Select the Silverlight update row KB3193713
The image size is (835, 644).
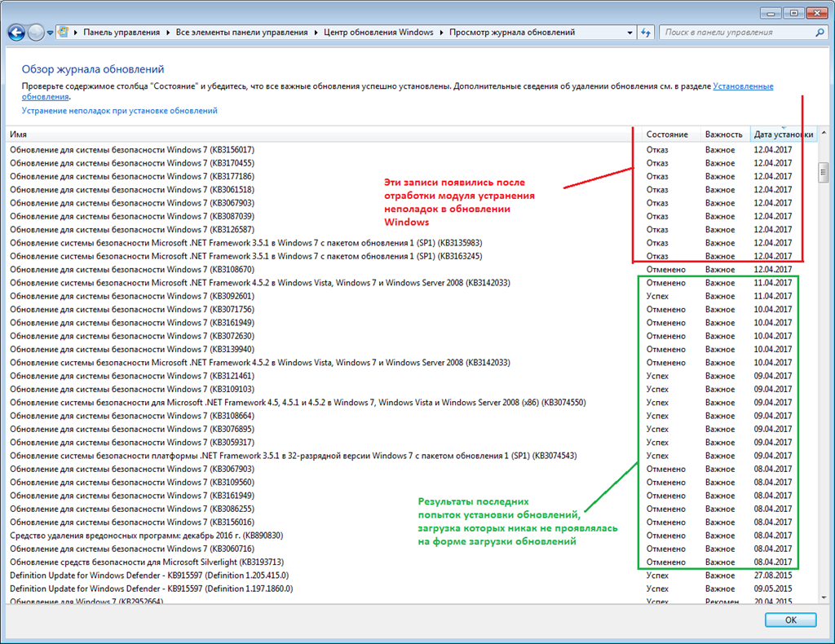(411, 562)
